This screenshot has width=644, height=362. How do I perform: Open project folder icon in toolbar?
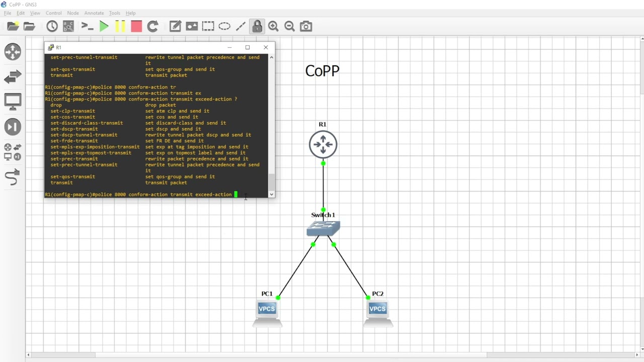coord(30,26)
